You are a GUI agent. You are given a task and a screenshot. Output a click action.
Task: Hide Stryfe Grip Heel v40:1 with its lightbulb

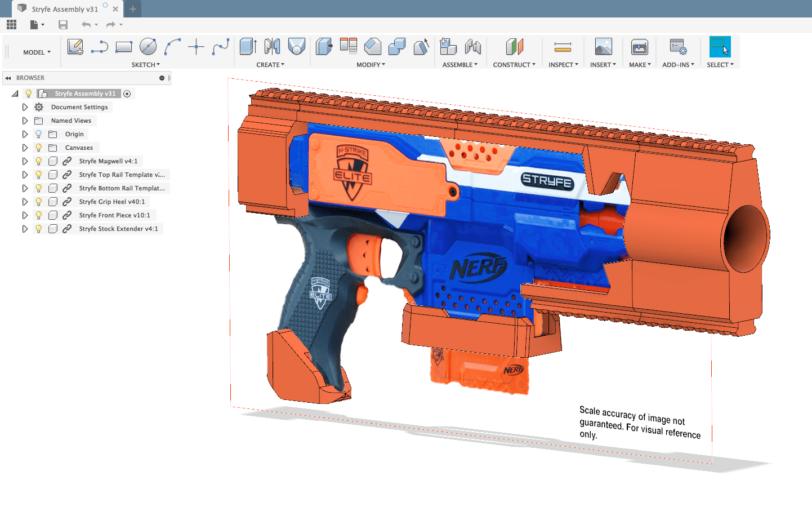(x=38, y=202)
